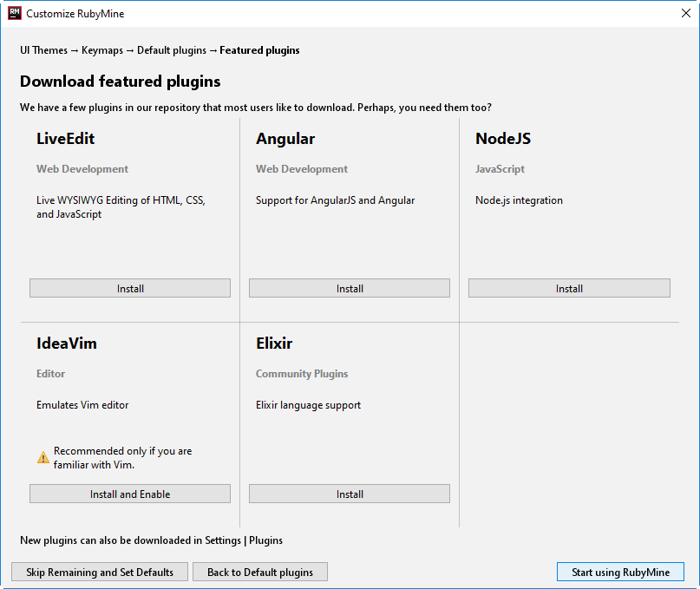Click Start using RubyMine button

point(620,572)
